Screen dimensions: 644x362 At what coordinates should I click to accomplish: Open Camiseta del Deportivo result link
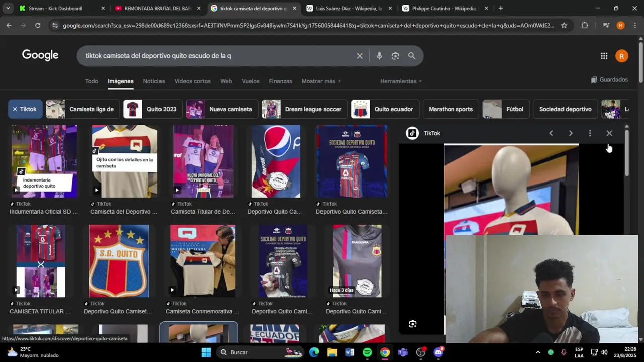point(124,212)
